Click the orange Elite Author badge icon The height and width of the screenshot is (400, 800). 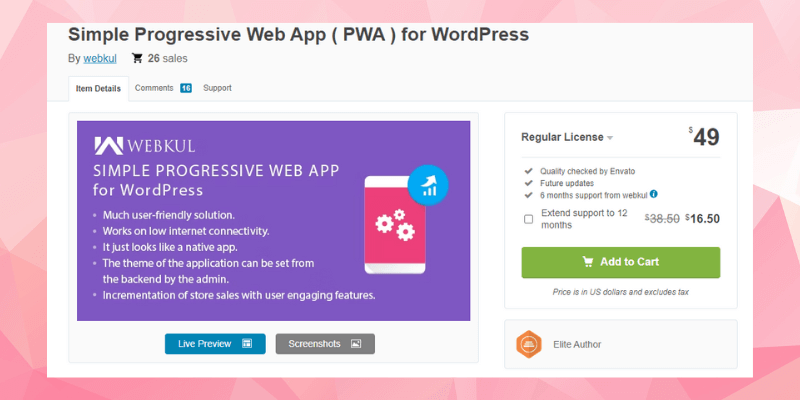coord(528,345)
